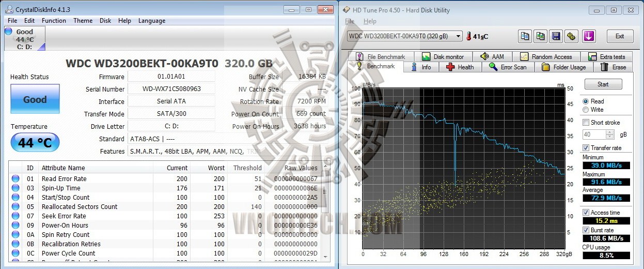
Task: Switch to AAM tab
Action: (x=492, y=56)
